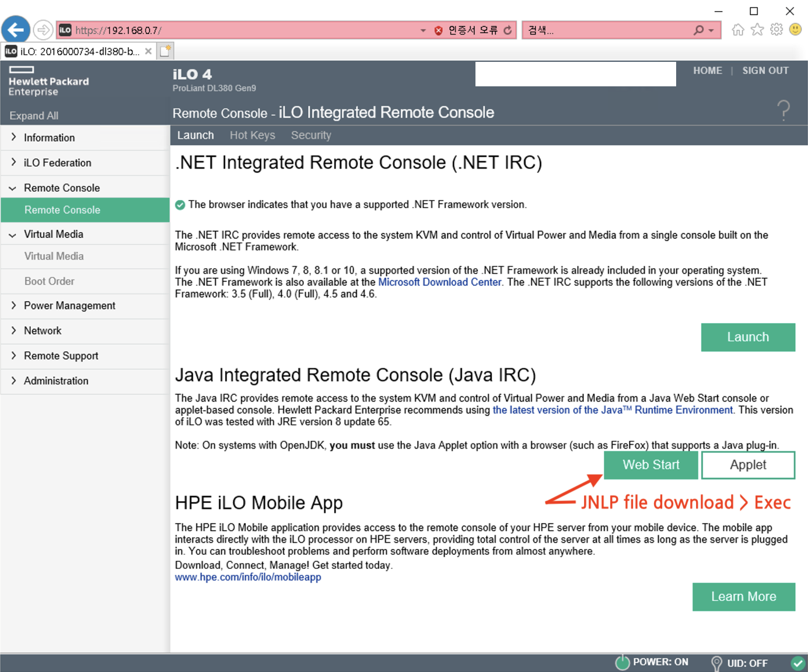Click the green health checkmark icon in footer
Screen dimensions: 808x672
[797, 663]
